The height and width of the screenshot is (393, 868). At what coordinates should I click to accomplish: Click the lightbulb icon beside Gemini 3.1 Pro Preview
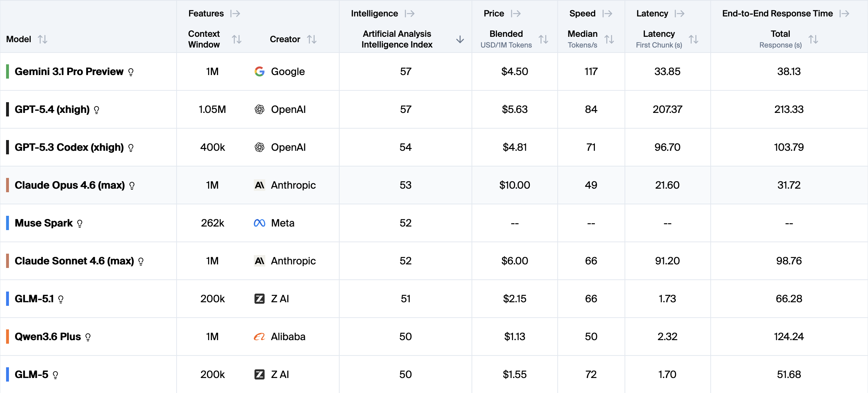pos(131,72)
